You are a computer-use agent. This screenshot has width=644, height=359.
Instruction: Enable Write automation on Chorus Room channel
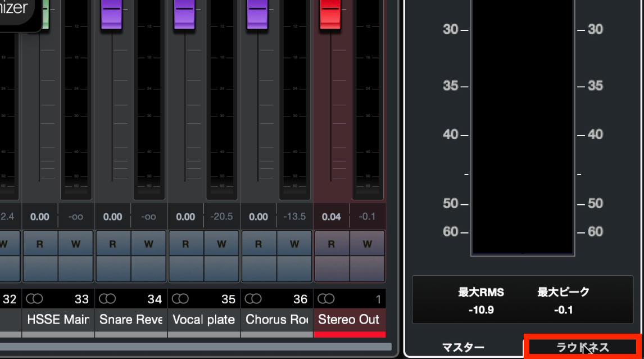294,244
